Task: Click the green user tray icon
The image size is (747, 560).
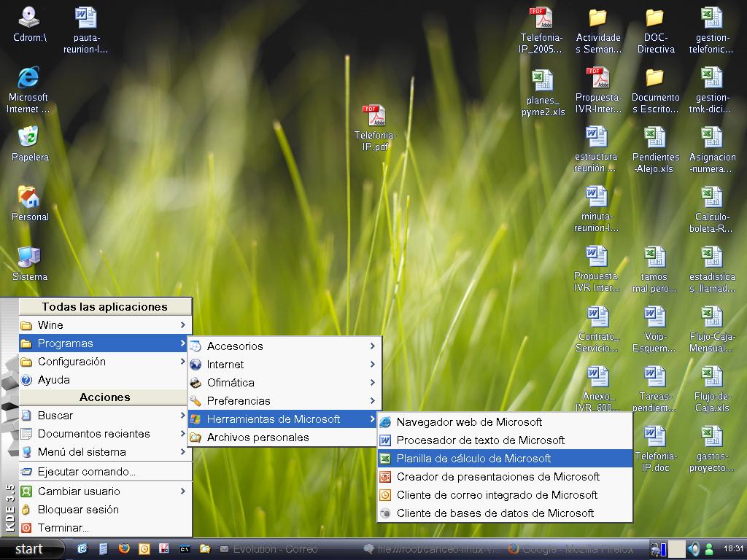Action: 709,549
